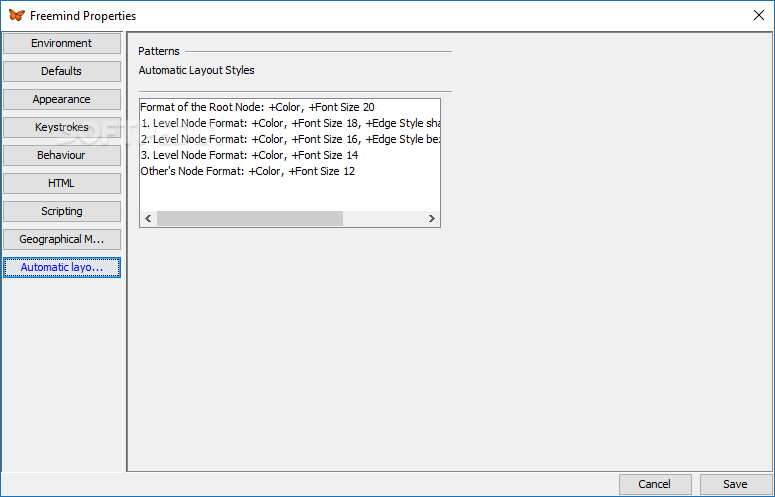Select the Keystrokes tab
The height and width of the screenshot is (497, 775).
tap(62, 127)
